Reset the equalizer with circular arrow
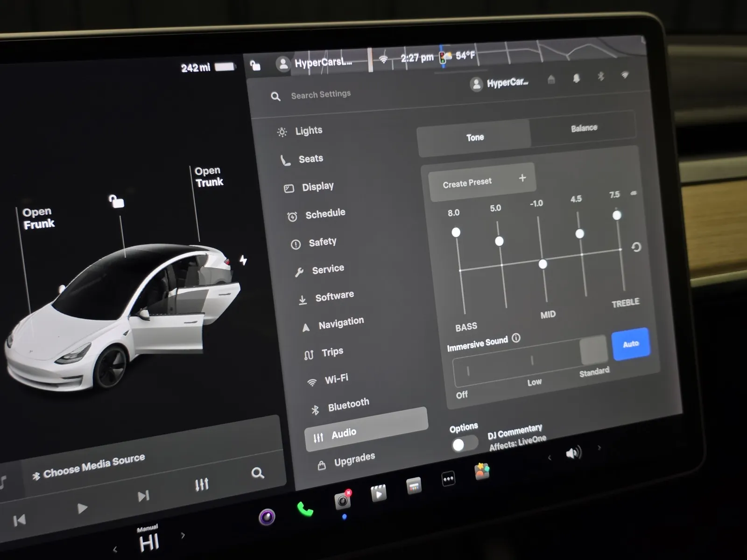 [x=636, y=247]
